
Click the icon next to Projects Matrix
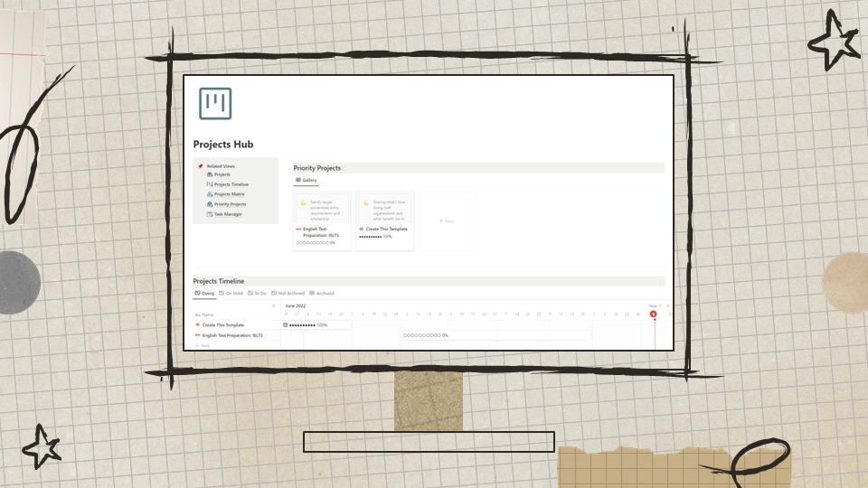[210, 194]
